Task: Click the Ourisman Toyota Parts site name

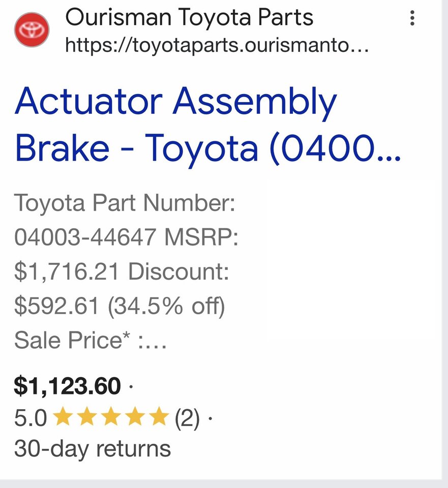Action: coord(189,17)
